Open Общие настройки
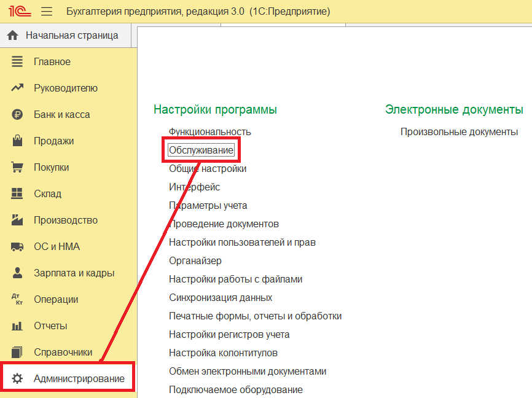532x398 pixels. (208, 169)
